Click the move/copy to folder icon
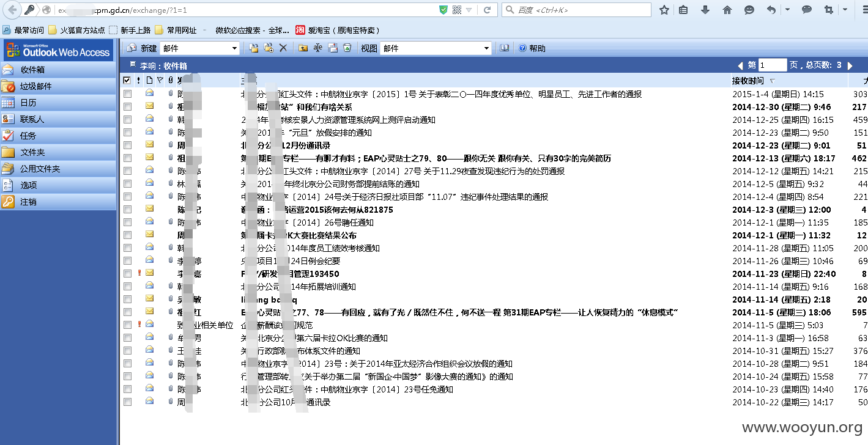This screenshot has height=445, width=868. pos(254,48)
